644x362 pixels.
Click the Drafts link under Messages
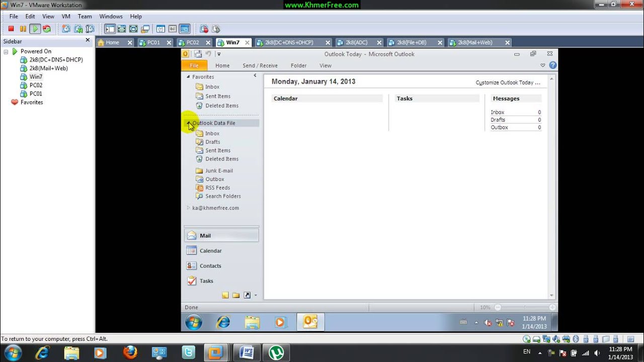498,120
